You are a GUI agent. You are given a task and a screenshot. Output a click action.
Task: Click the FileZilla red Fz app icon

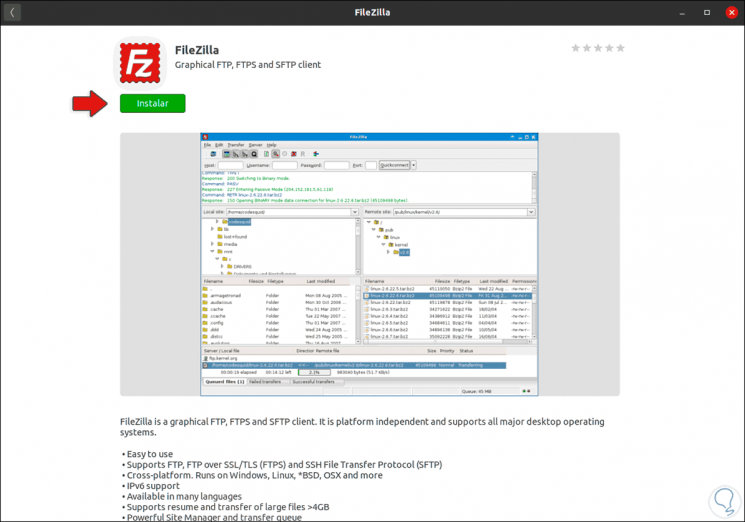(140, 63)
